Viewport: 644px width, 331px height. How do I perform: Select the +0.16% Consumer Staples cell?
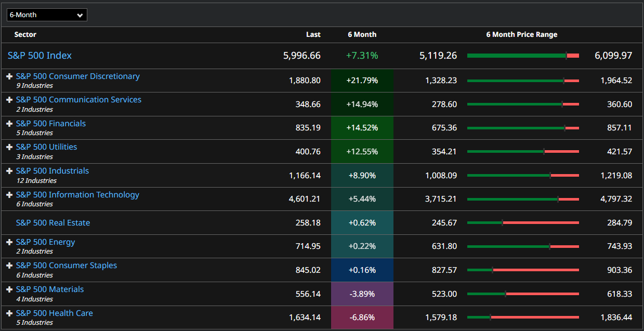click(x=362, y=270)
